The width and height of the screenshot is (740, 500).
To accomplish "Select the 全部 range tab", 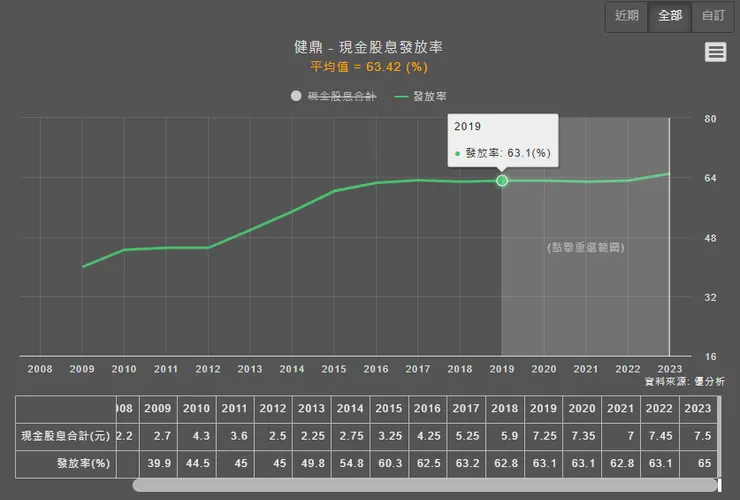I will click(x=670, y=16).
